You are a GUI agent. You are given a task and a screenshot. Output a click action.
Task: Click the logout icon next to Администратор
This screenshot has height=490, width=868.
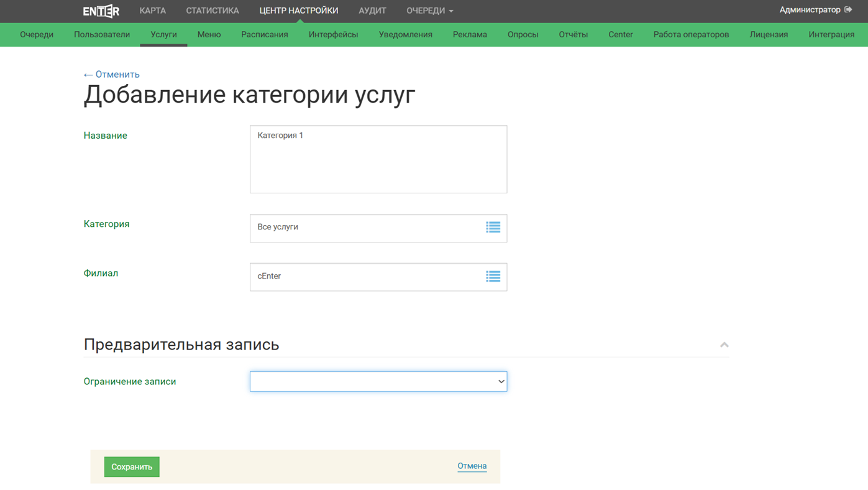tap(848, 10)
